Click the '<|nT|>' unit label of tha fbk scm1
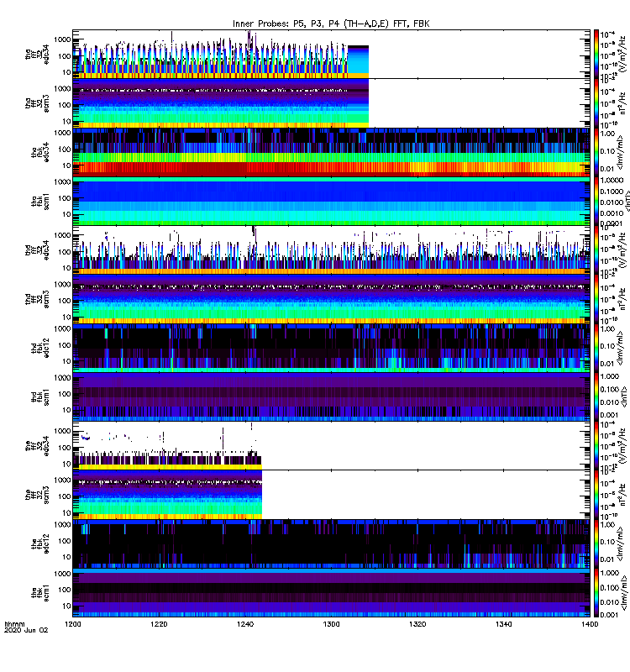The width and height of the screenshot is (630, 672). click(x=626, y=202)
